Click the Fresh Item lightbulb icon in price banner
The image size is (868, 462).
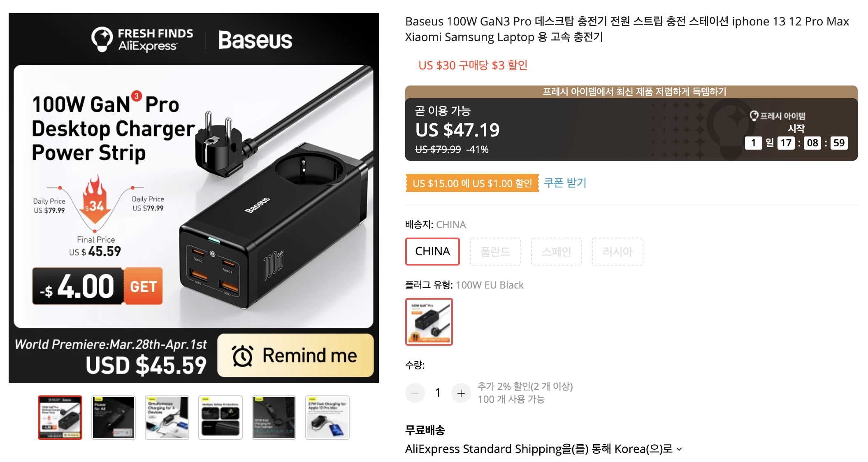pyautogui.click(x=754, y=116)
